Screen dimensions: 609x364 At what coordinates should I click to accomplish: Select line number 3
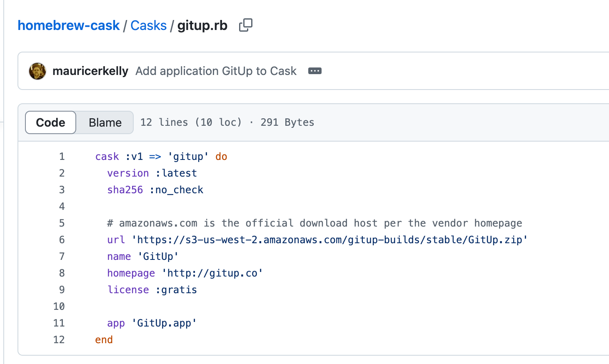point(62,190)
